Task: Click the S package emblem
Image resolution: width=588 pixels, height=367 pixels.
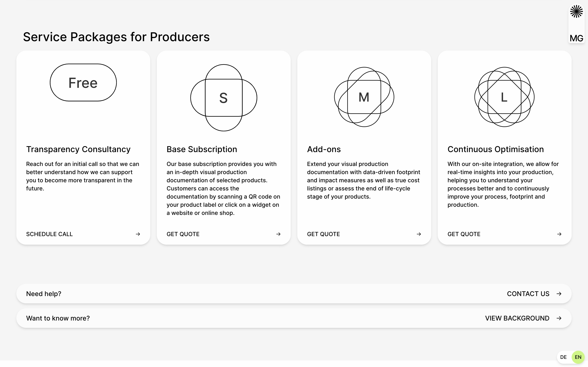Action: pos(224,98)
